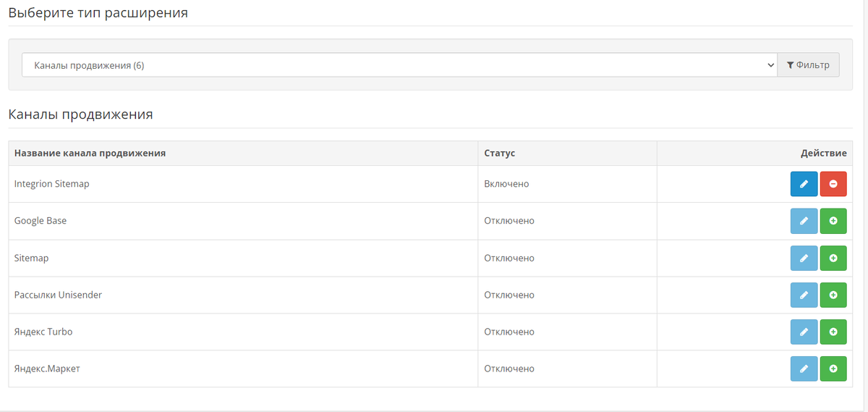Uninstall the Integrion Sitemap extension
This screenshot has width=868, height=412.
[833, 184]
